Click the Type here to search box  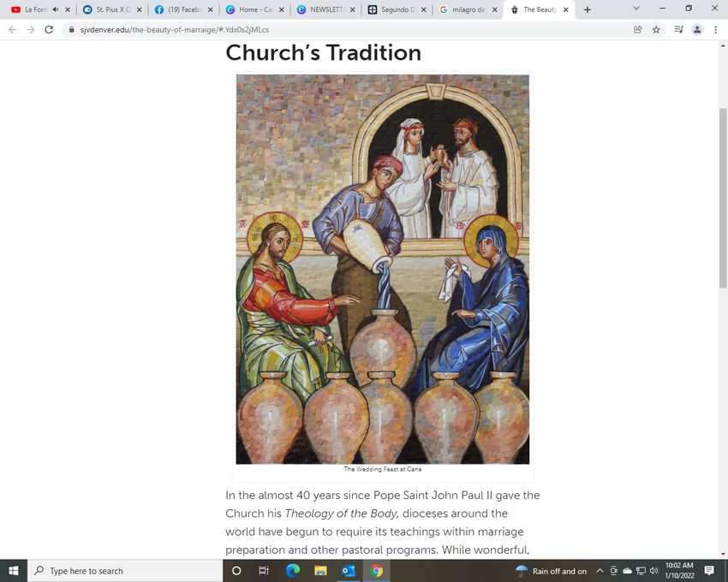click(125, 571)
